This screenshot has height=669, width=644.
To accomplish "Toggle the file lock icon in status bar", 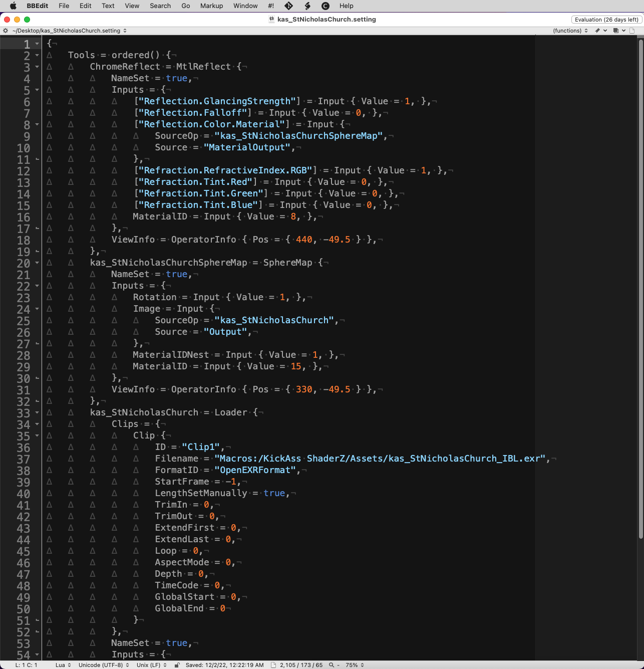I will click(x=177, y=665).
